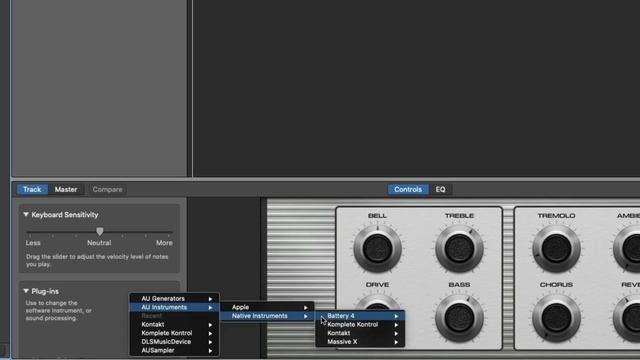Open AUSampler submenu
This screenshot has height=360, width=640.
(x=174, y=350)
